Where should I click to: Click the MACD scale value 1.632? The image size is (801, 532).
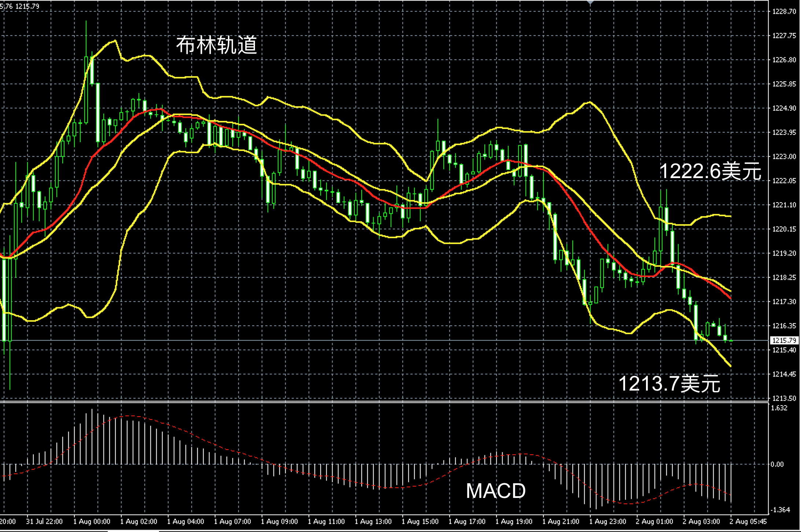click(779, 408)
